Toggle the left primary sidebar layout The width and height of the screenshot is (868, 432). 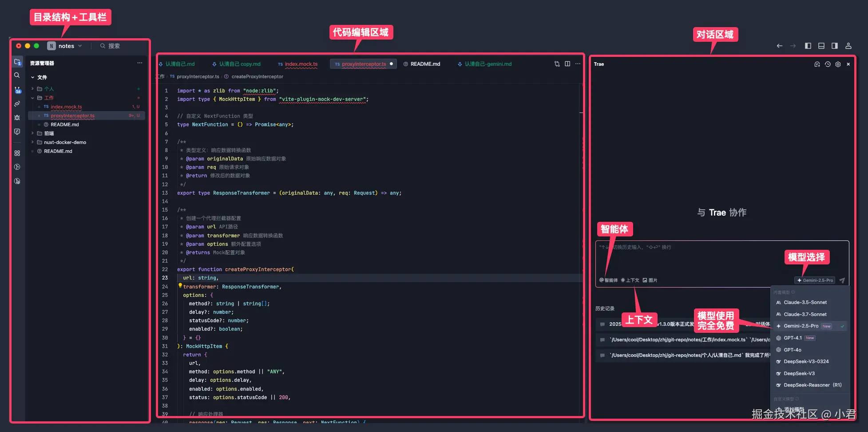808,46
